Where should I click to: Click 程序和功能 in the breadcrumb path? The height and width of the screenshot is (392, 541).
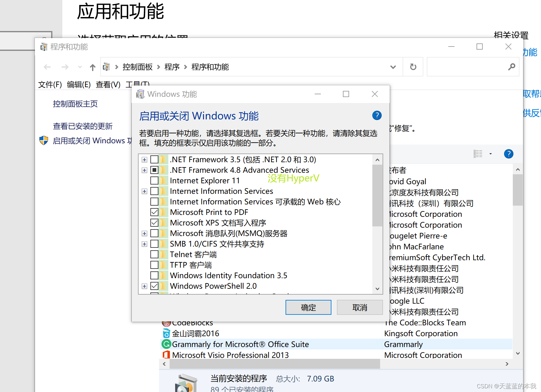pyautogui.click(x=210, y=67)
